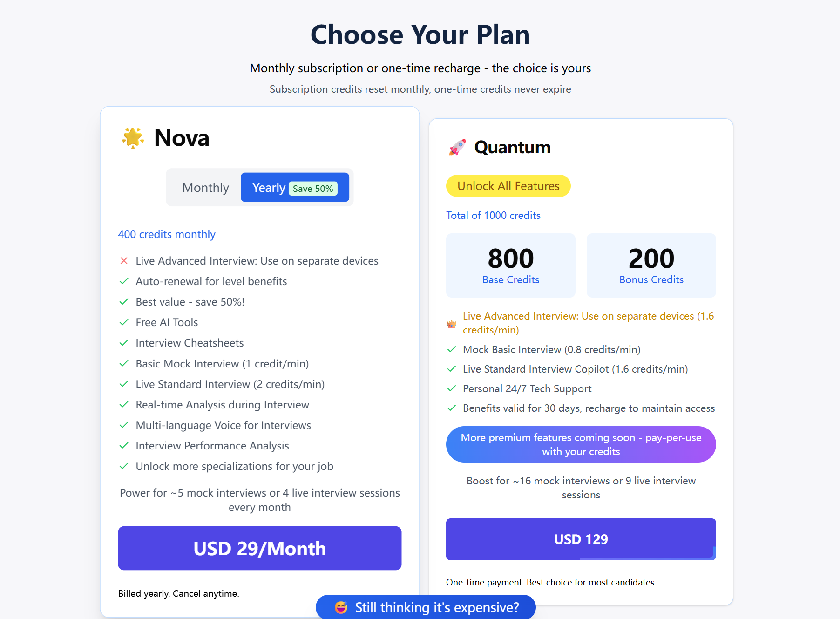840x619 pixels.
Task: Click the Nova star icon
Action: coord(133,138)
